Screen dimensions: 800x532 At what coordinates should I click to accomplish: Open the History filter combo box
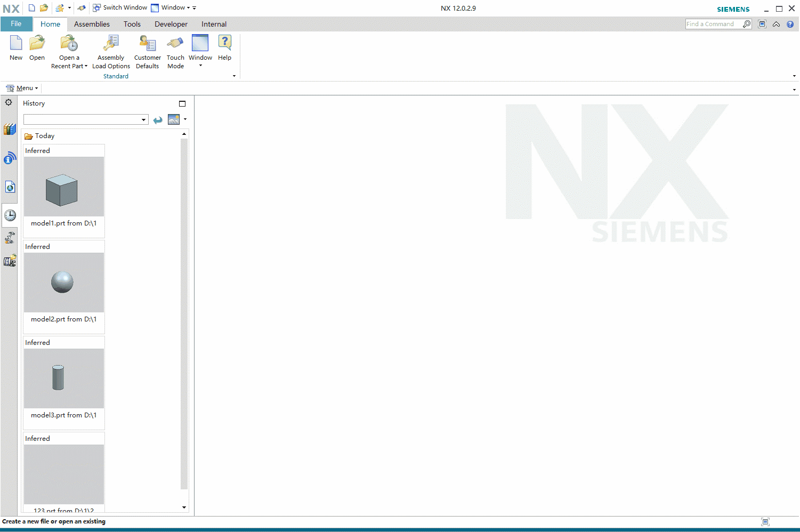tap(86, 119)
